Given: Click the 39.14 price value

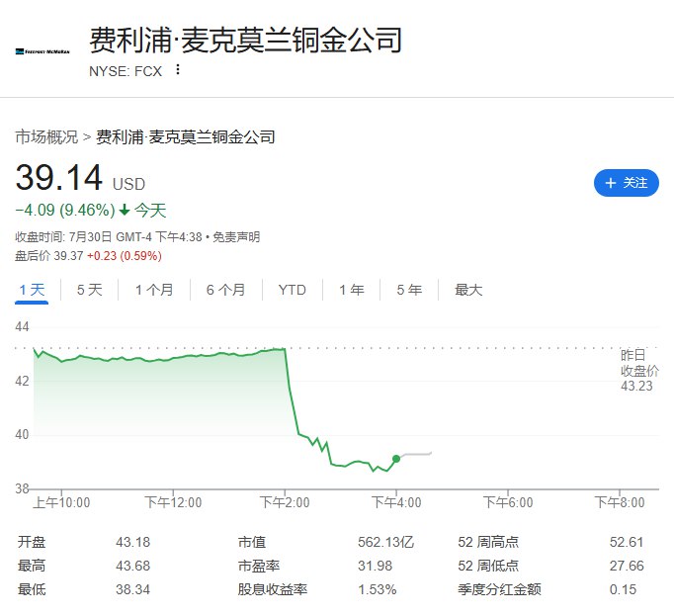Looking at the screenshot, I should pos(59,177).
